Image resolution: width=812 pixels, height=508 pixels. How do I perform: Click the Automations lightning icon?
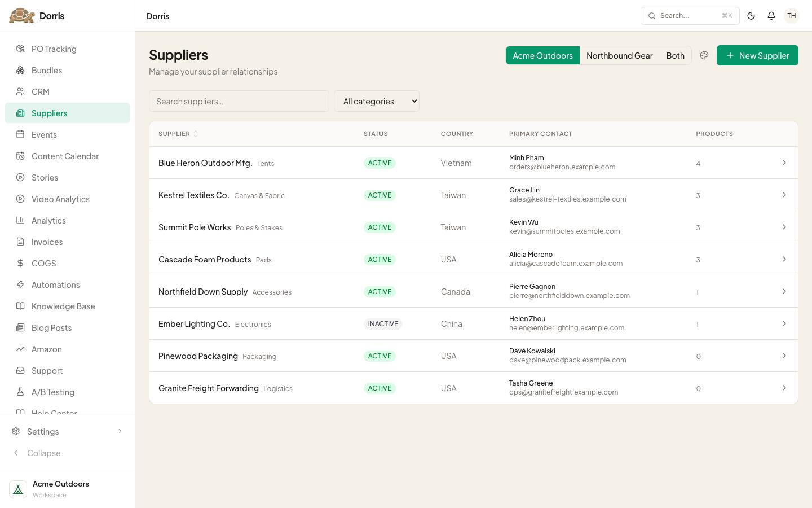tap(20, 285)
